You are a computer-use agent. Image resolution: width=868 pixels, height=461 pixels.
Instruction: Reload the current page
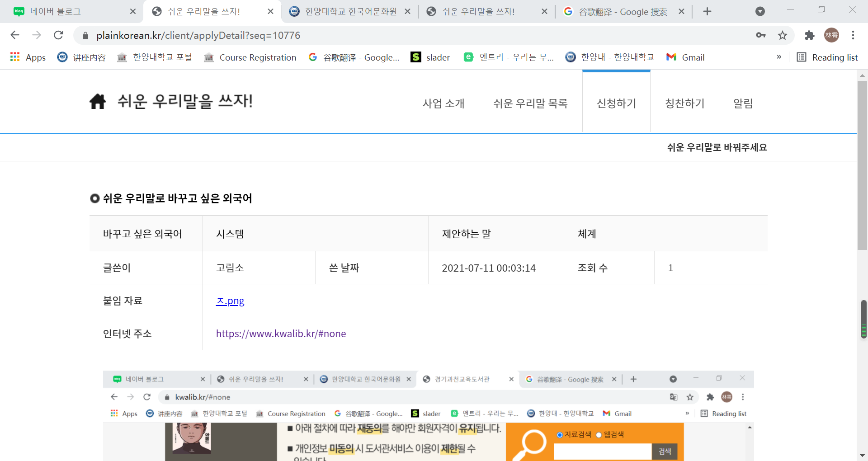58,35
